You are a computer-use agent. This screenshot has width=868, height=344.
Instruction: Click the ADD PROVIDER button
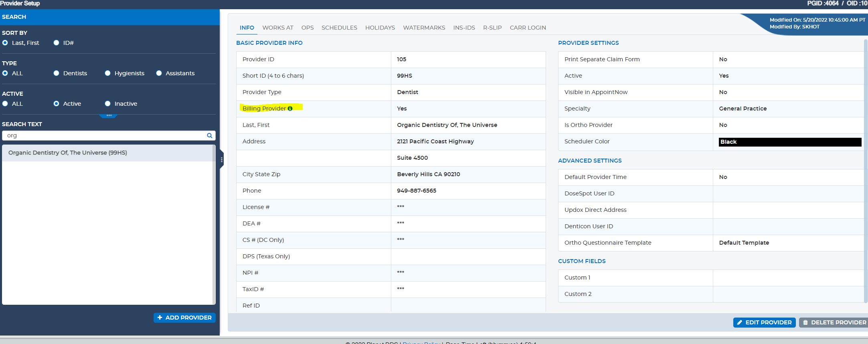(184, 318)
